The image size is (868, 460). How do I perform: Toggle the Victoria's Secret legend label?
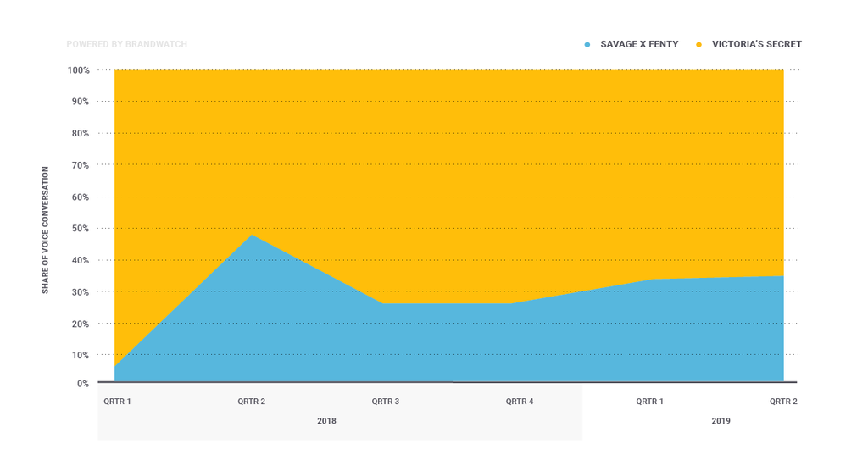[x=756, y=44]
